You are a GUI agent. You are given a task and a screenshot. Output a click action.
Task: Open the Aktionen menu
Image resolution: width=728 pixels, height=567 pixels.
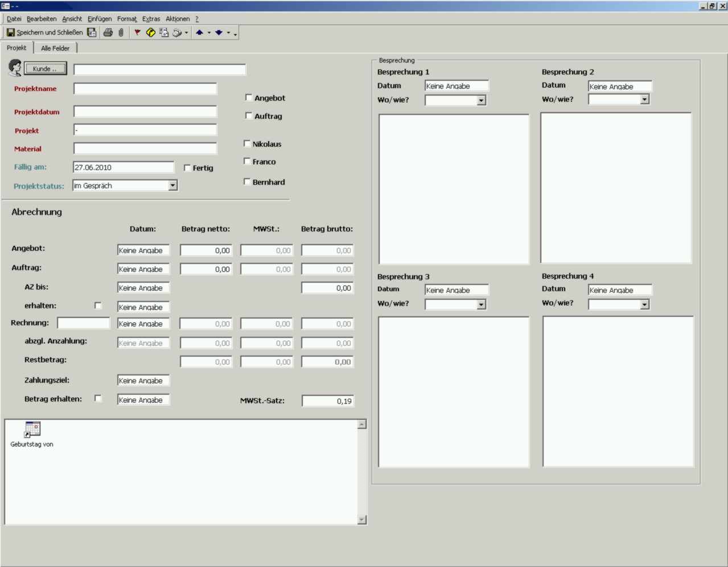tap(178, 19)
